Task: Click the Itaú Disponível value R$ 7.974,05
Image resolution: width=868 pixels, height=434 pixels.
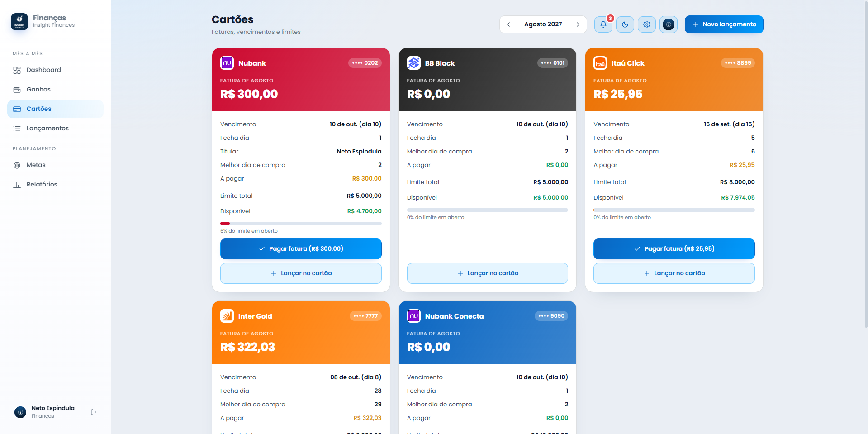Action: (738, 198)
